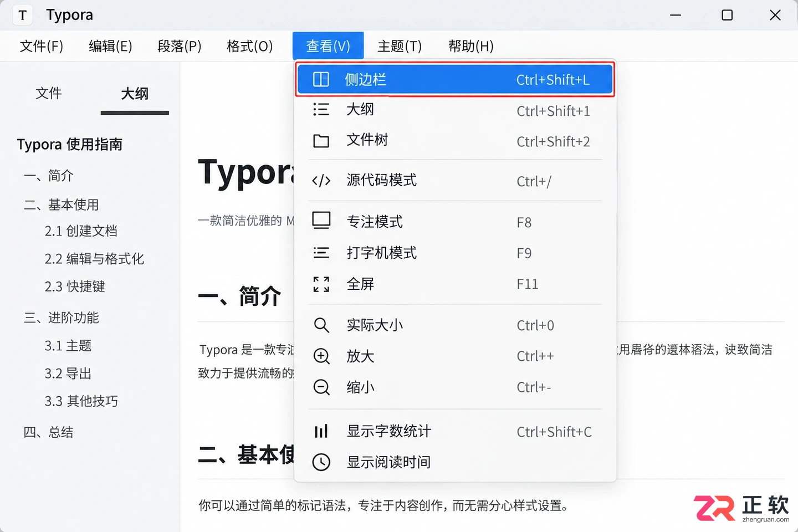Image resolution: width=798 pixels, height=532 pixels.
Task: Click the zoom-out minus icon for 缩小
Action: [321, 387]
